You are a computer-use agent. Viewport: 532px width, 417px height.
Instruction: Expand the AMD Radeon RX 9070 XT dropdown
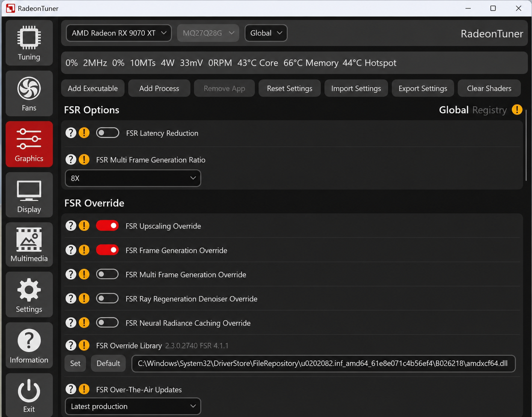(x=119, y=33)
